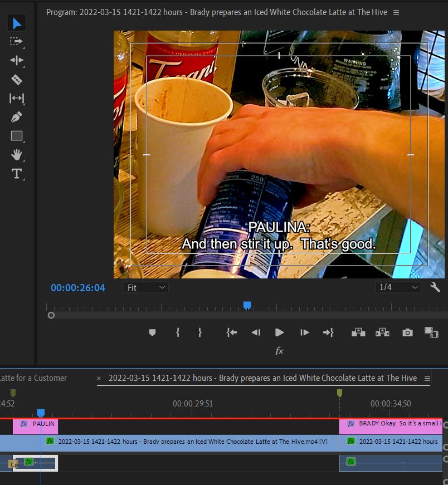Add a marker in the Program monitor

[x=152, y=333]
